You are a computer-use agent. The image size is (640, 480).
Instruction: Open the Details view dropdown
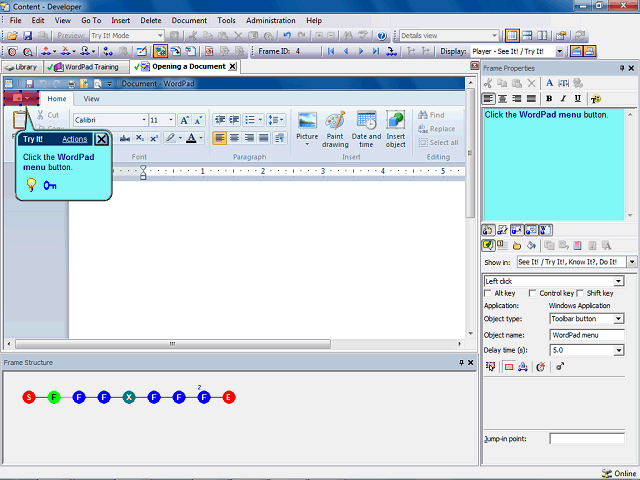tap(494, 36)
